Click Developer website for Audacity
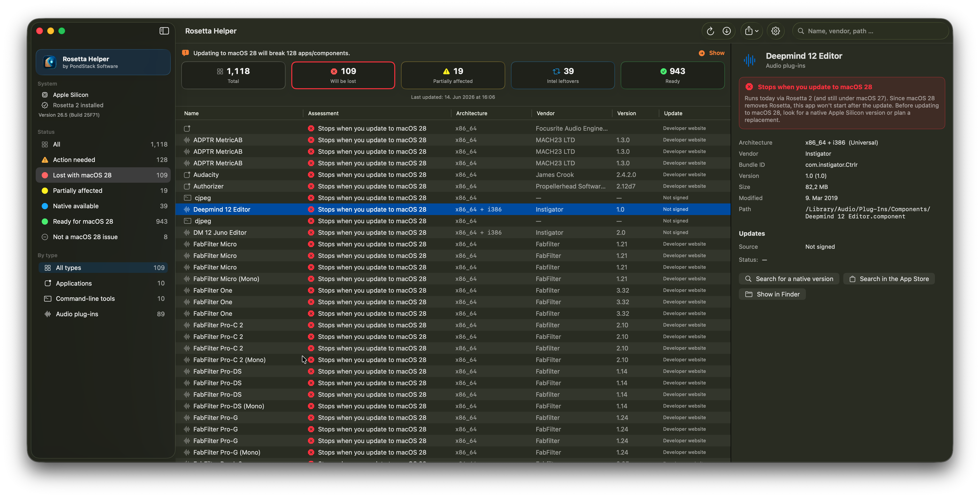 [x=684, y=175]
